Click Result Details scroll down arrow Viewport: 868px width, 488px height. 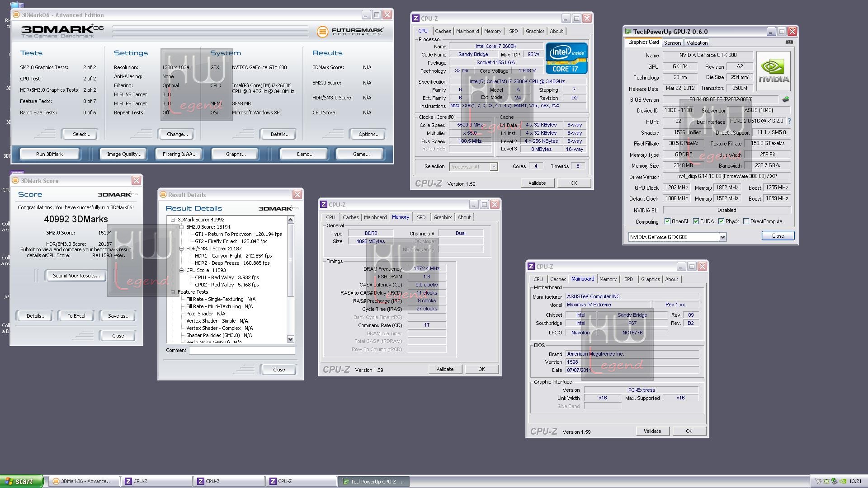pyautogui.click(x=290, y=339)
